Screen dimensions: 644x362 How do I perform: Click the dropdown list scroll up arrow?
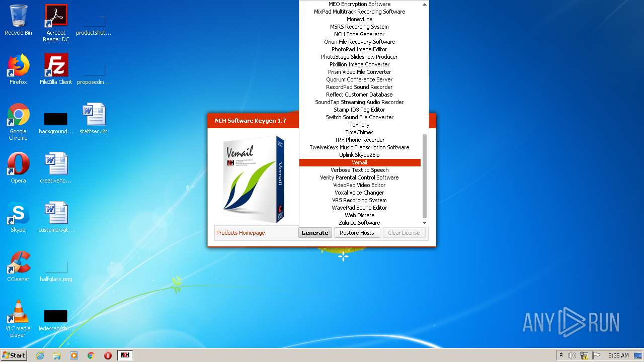pos(425,4)
